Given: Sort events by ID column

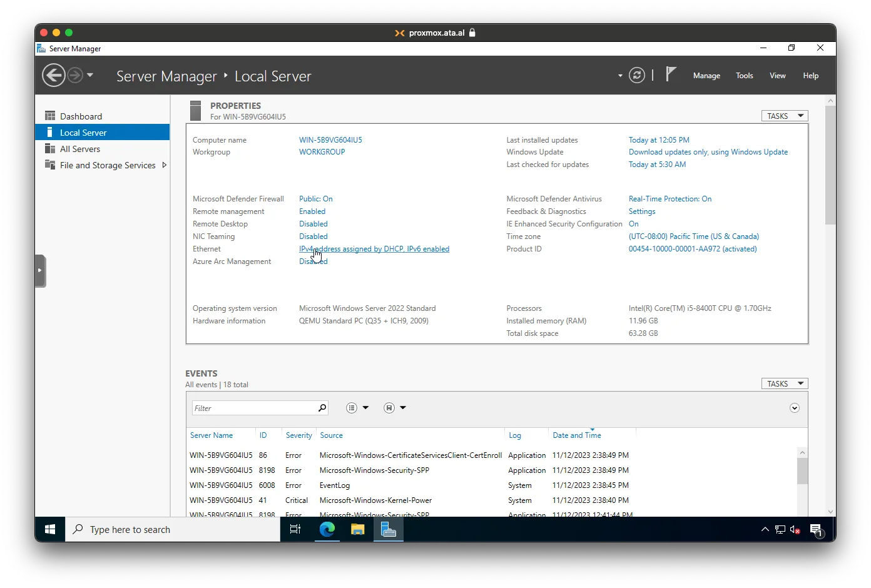Looking at the screenshot, I should (x=263, y=435).
